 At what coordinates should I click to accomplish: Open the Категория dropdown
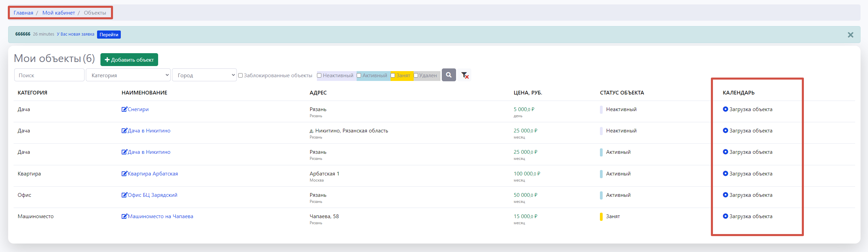[128, 75]
